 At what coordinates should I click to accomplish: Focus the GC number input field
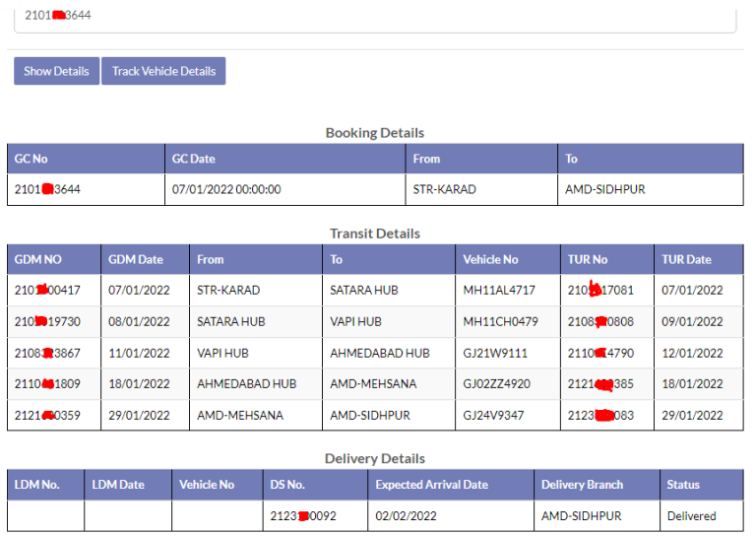click(x=374, y=17)
